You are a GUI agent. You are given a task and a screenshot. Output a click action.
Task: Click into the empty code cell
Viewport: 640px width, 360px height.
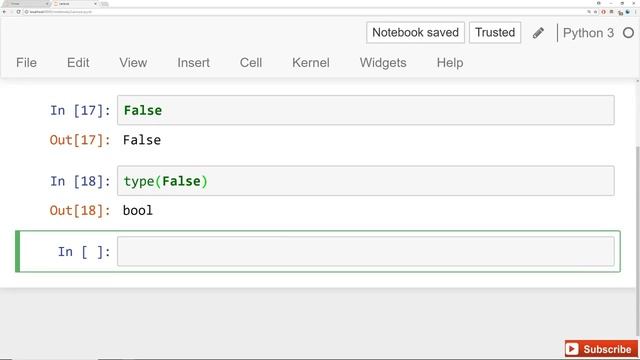point(366,251)
